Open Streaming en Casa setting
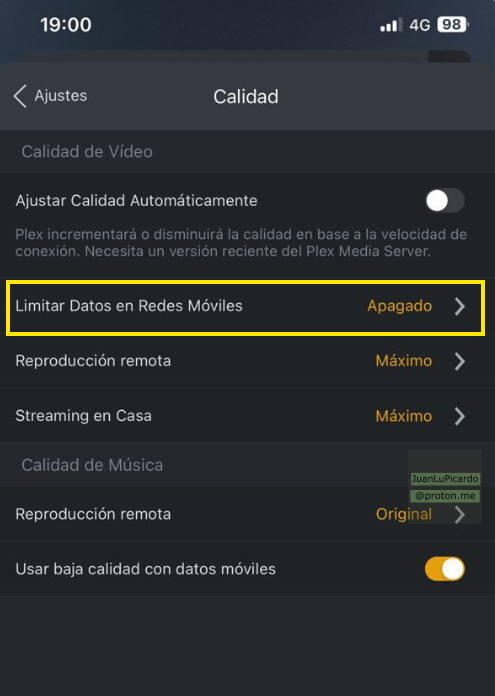 click(247, 416)
